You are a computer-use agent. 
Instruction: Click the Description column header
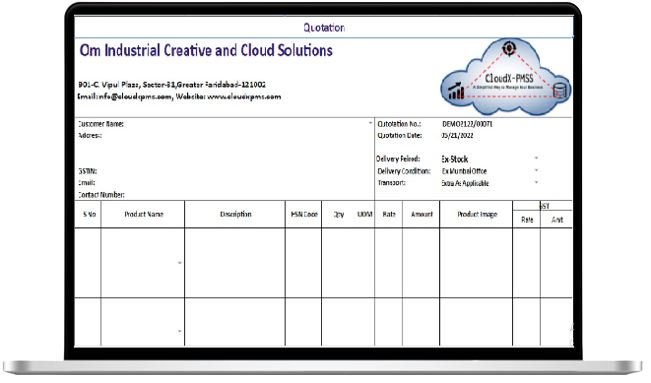point(235,214)
